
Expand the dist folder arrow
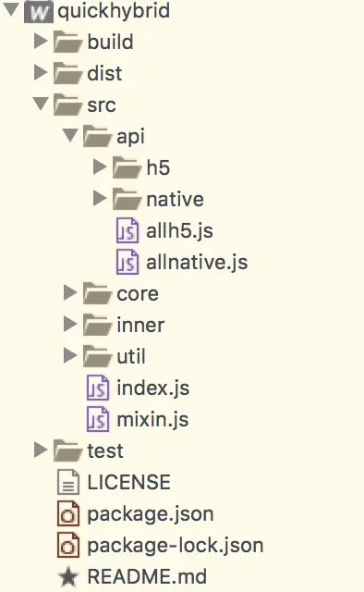41,72
